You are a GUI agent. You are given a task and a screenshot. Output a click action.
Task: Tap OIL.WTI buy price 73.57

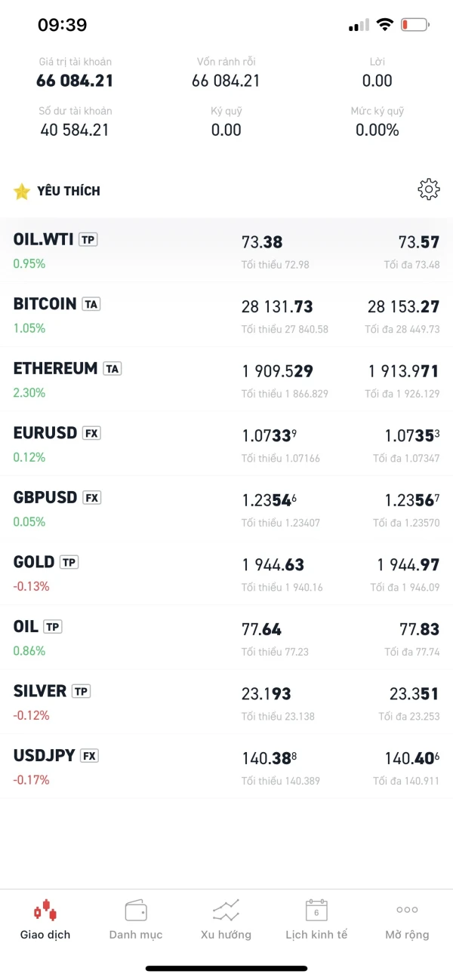coord(418,242)
